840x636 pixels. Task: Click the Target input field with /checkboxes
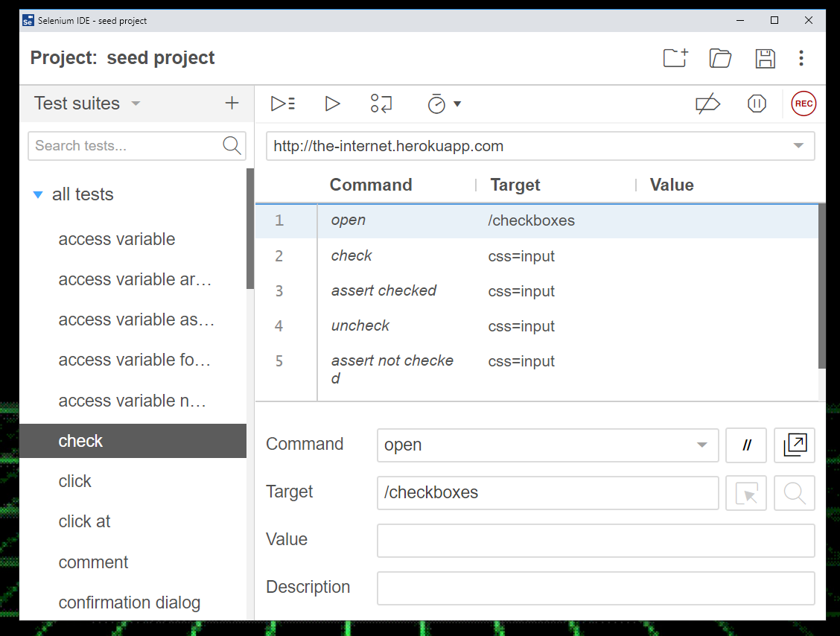point(547,492)
